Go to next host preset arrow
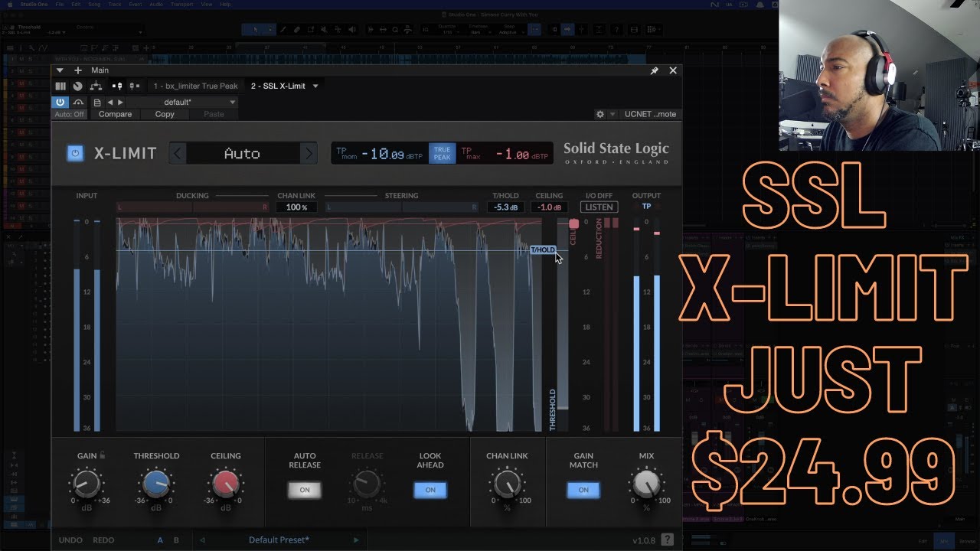Viewport: 980px width, 551px height. (120, 102)
